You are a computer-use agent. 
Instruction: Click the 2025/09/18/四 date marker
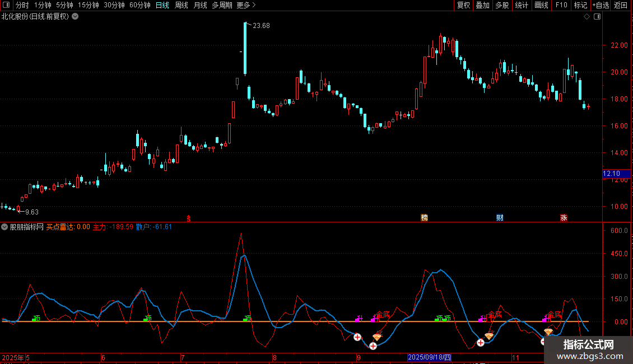[x=429, y=357]
